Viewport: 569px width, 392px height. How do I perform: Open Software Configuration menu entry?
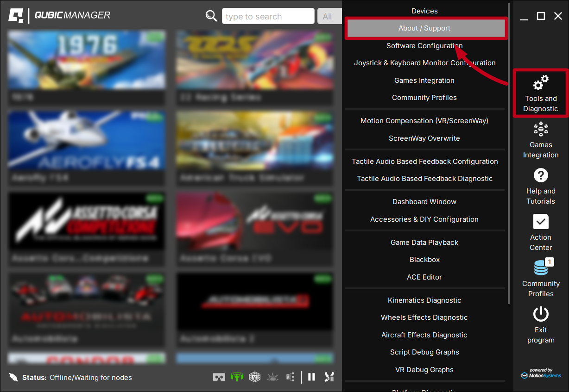click(x=424, y=45)
